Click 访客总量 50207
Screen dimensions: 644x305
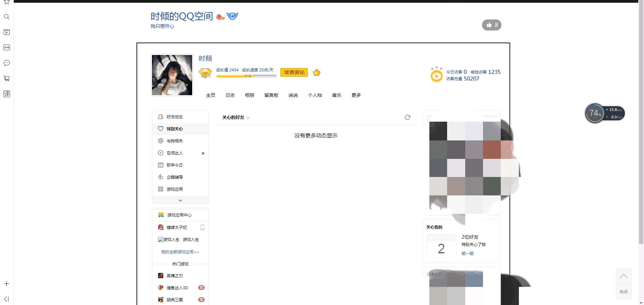[463, 79]
